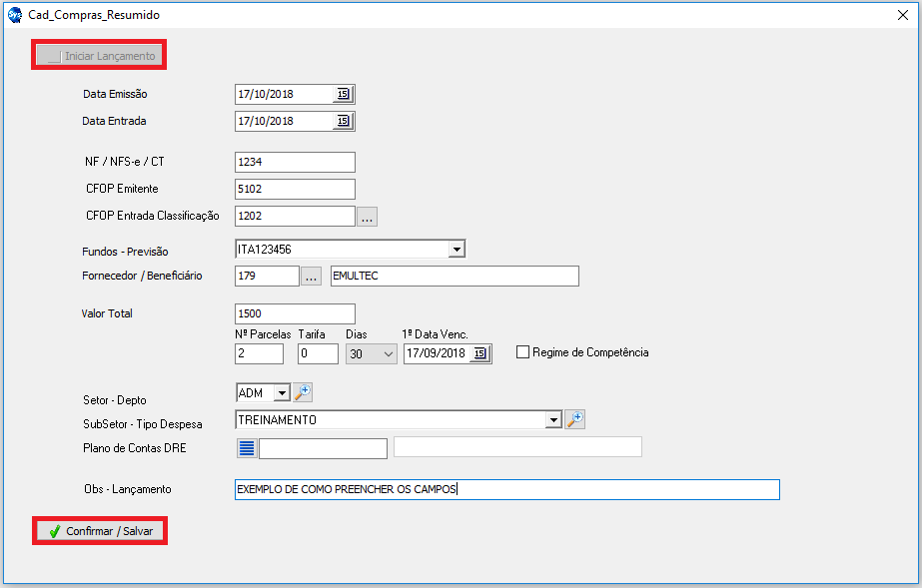Close the Cad_Compras_Resumido window

click(x=903, y=15)
